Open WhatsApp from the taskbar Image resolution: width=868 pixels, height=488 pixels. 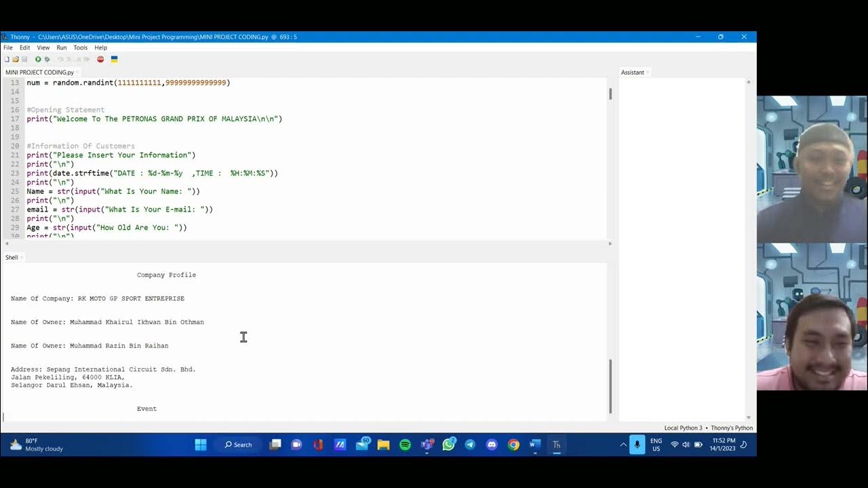pyautogui.click(x=448, y=445)
